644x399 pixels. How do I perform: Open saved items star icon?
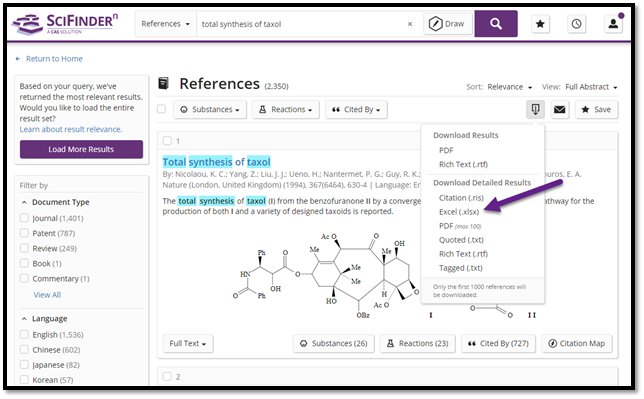pyautogui.click(x=540, y=24)
